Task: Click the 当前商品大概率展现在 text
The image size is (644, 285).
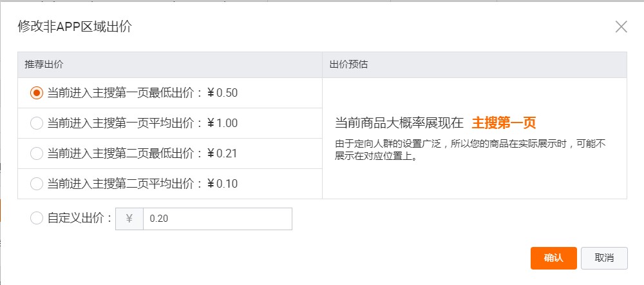Action: [399, 123]
